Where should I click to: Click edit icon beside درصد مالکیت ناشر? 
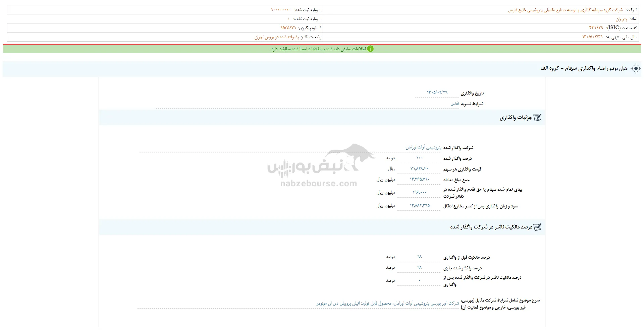click(x=537, y=227)
